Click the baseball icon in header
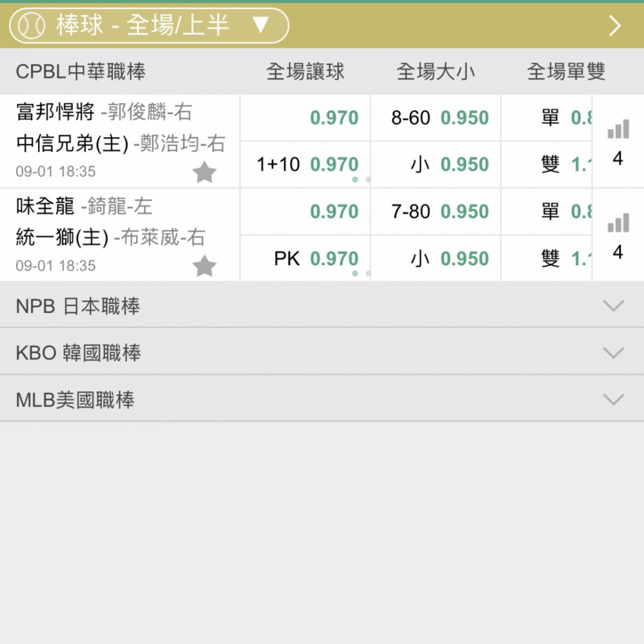Screen dimensions: 644x644 pos(32,26)
